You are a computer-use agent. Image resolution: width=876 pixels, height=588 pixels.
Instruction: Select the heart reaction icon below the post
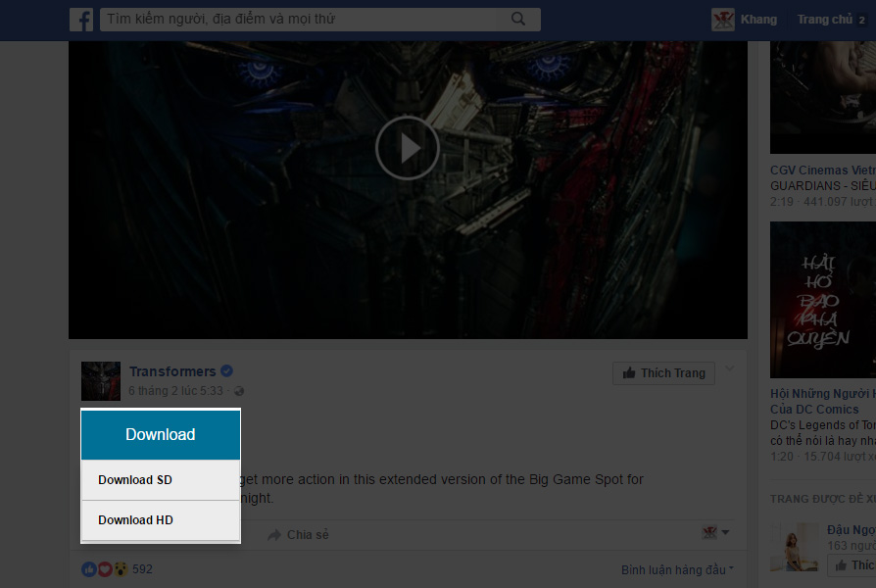point(103,568)
